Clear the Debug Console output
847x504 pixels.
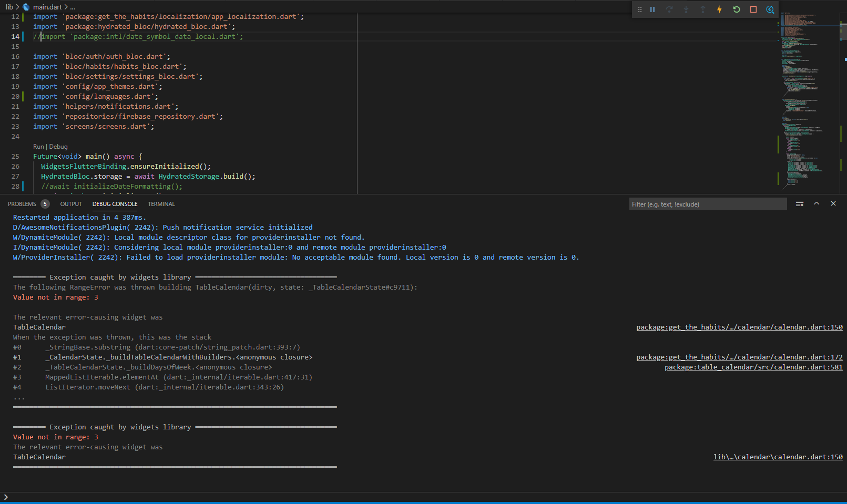click(x=800, y=204)
